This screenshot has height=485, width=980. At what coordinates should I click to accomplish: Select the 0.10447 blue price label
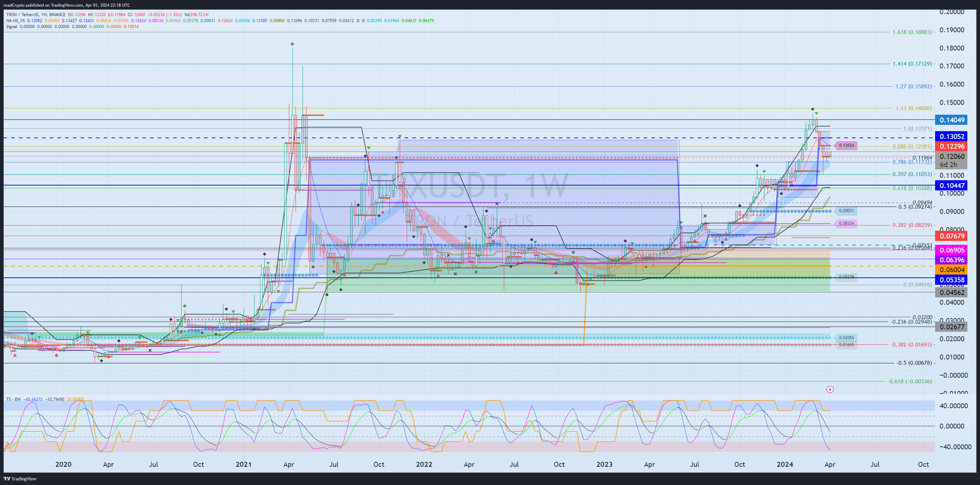(x=952, y=185)
